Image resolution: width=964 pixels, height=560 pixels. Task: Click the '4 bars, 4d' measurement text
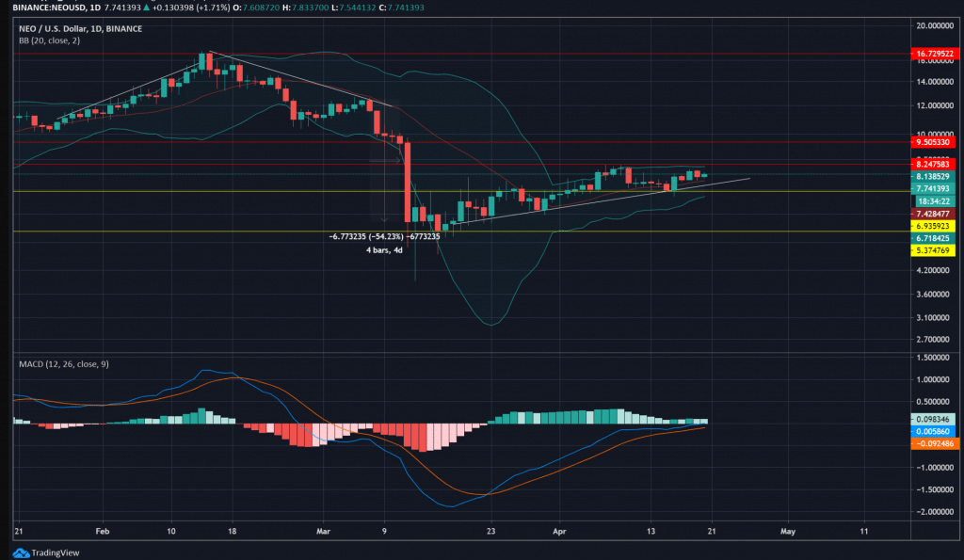384,250
